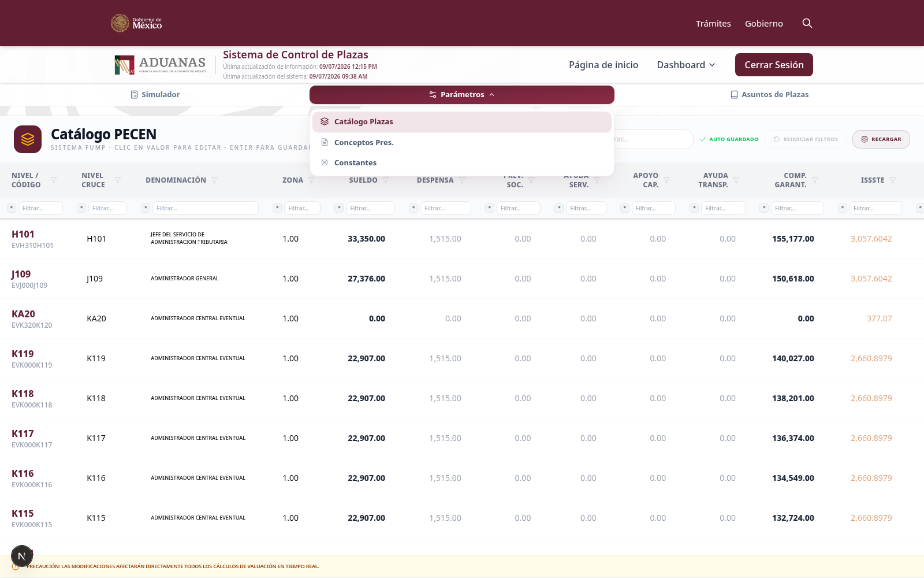
Task: Click JEFE DEL SERVICIO DE ADMINISTRACION TRIBUTARIA
Action: point(189,238)
